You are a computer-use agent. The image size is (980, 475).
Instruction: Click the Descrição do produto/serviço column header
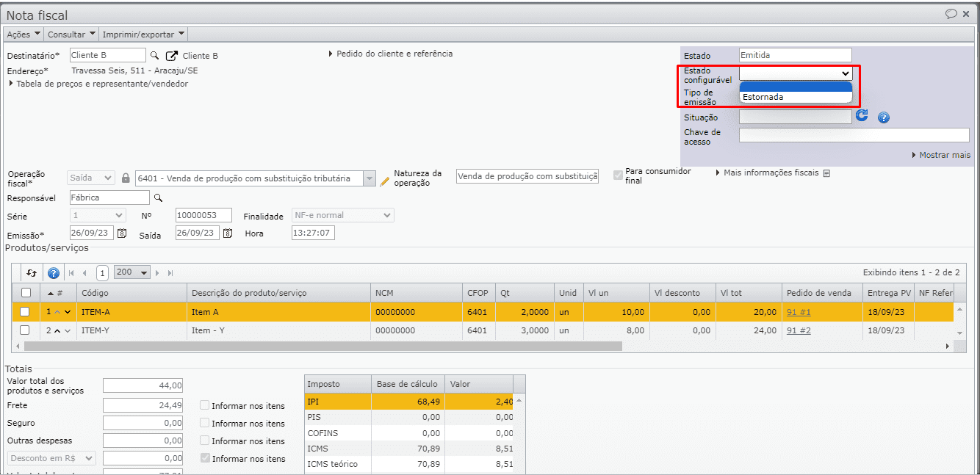pyautogui.click(x=278, y=293)
